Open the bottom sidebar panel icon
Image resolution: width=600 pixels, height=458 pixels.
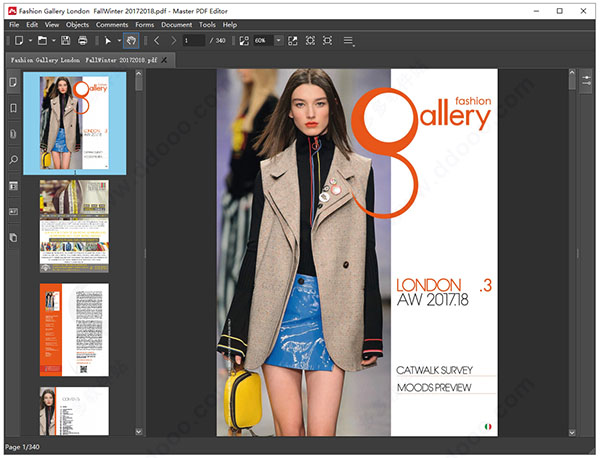click(13, 238)
